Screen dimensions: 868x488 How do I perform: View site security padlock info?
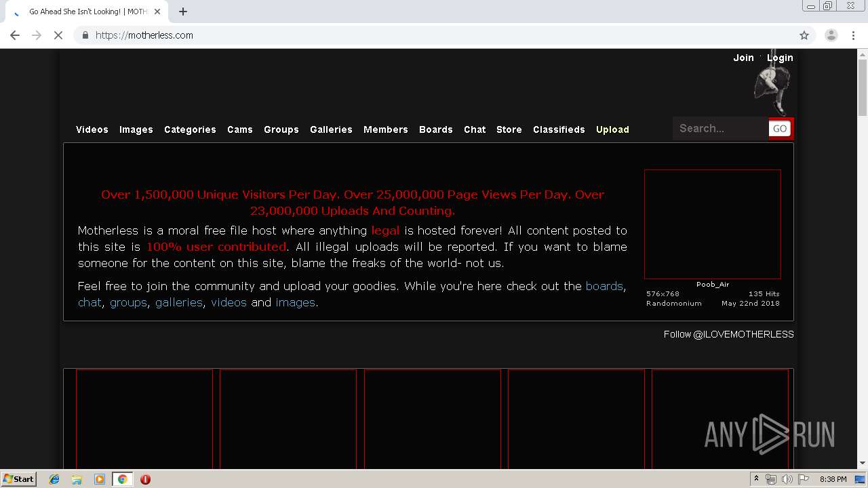pyautogui.click(x=85, y=35)
